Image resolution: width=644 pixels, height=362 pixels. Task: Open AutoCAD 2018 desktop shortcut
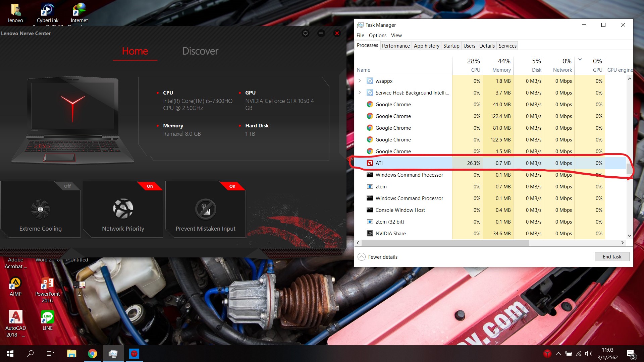click(15, 323)
